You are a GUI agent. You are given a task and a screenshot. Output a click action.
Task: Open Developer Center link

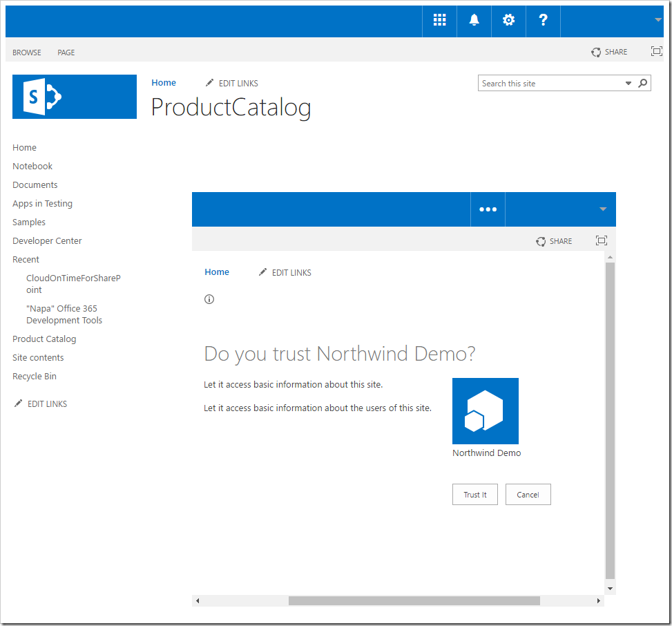pyautogui.click(x=47, y=241)
